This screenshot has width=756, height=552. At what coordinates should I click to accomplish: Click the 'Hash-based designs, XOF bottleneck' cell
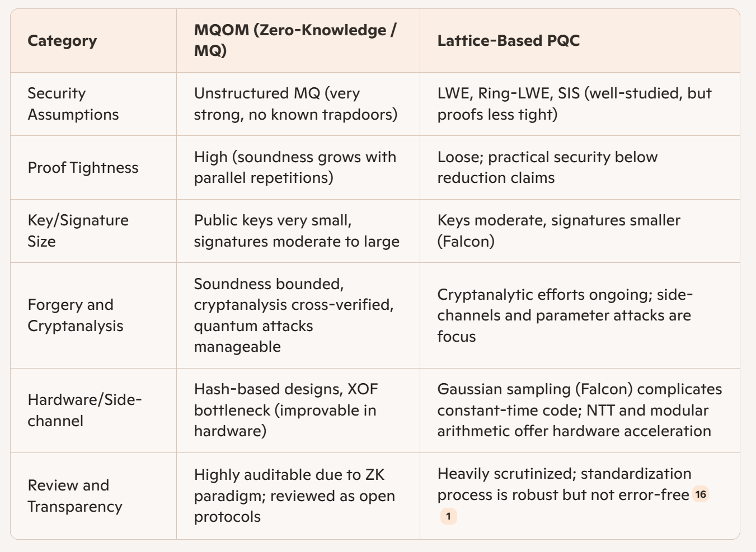coord(286,411)
